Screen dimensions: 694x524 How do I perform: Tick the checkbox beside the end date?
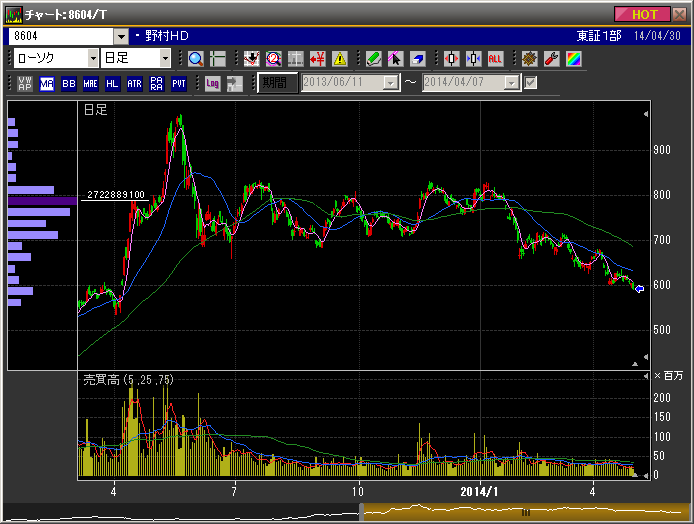(531, 83)
